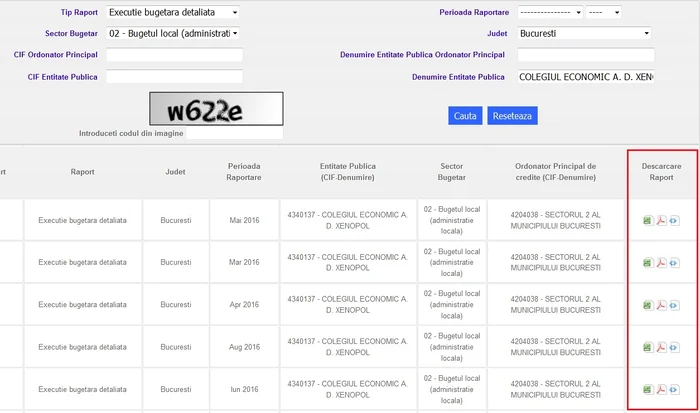Download the Mai 2016 report as Excel
700x413 pixels.
coord(647,220)
